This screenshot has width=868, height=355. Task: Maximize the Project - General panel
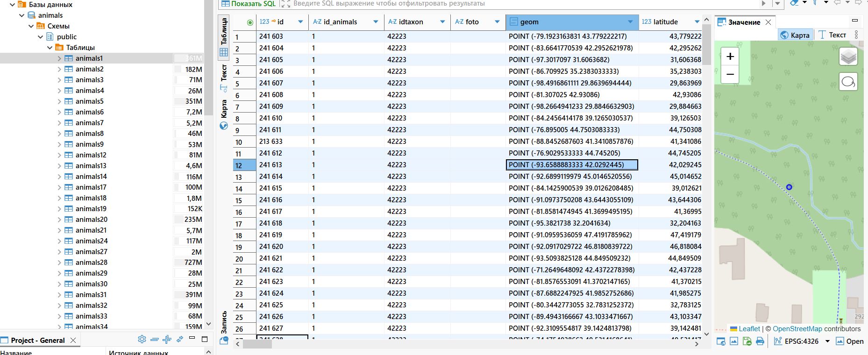point(205,339)
